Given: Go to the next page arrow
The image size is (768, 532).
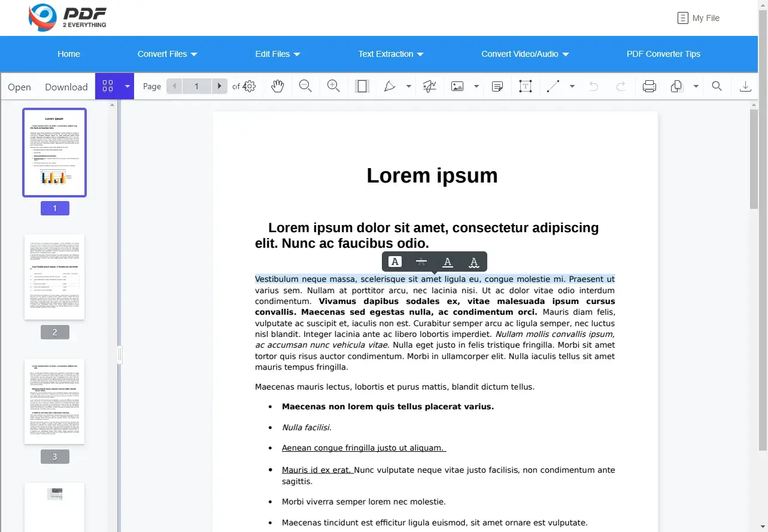Looking at the screenshot, I should [x=220, y=86].
